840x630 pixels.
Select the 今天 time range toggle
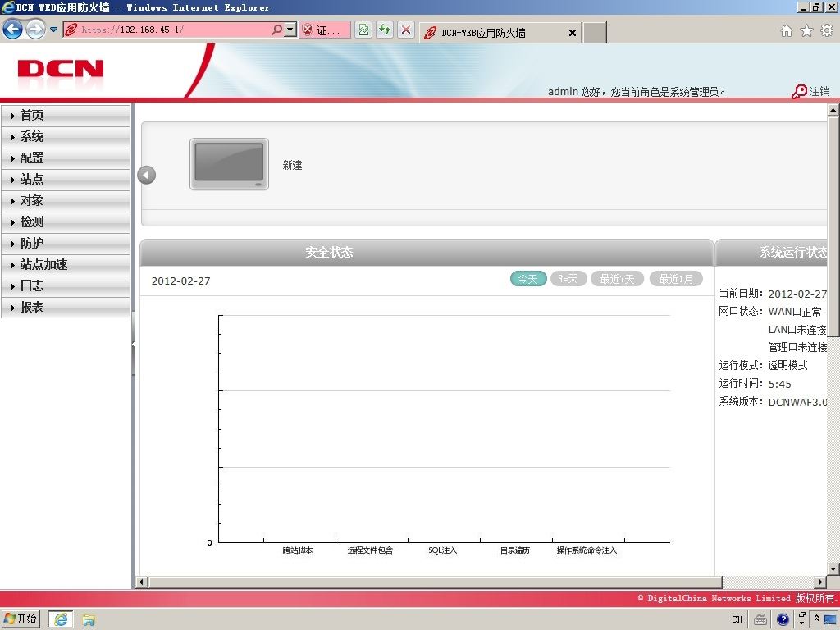(528, 279)
